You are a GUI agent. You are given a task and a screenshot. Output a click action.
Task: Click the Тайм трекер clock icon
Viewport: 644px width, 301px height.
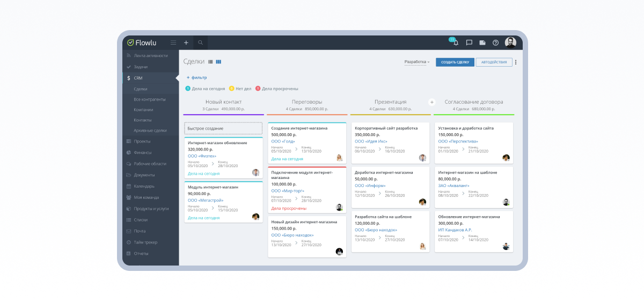(x=128, y=242)
